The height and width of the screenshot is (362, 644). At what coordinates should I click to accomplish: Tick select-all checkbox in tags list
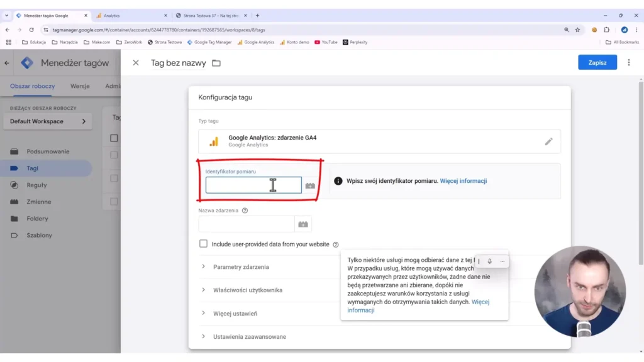(114, 138)
